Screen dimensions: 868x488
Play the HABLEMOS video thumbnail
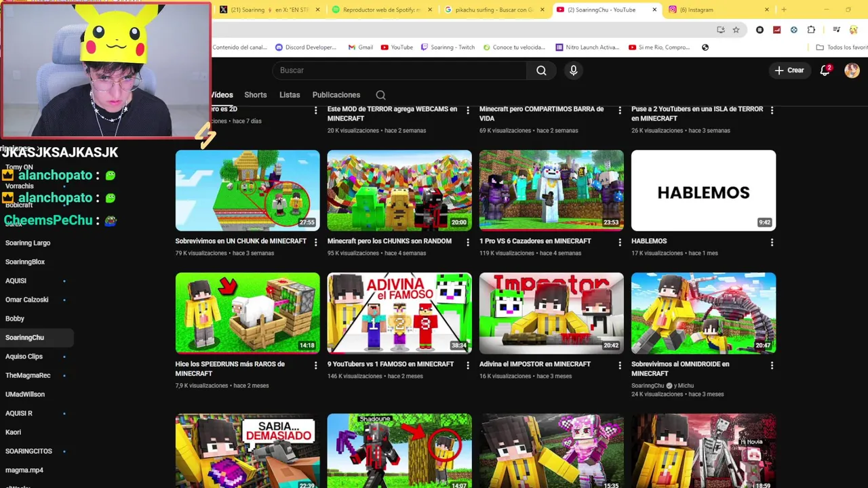tap(703, 190)
